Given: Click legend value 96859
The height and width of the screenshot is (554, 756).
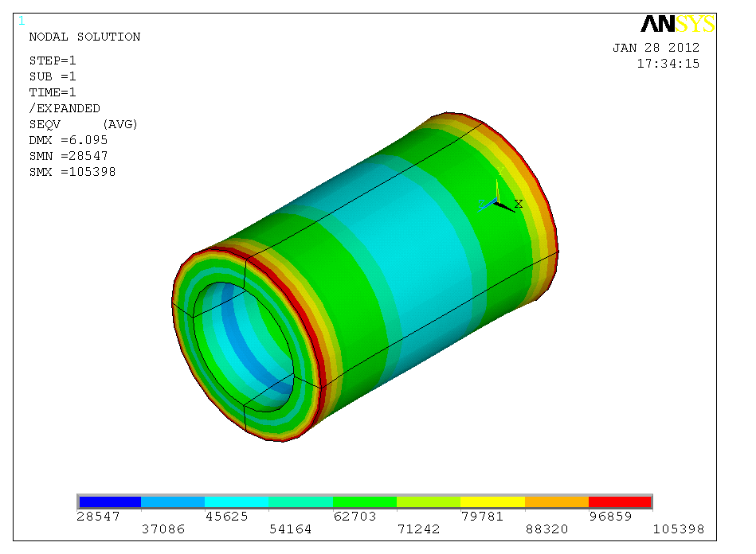Looking at the screenshot, I should point(610,517).
